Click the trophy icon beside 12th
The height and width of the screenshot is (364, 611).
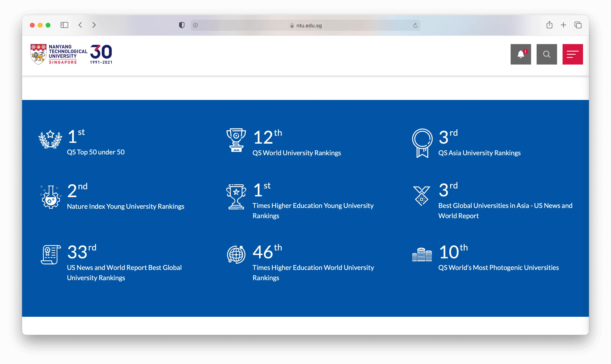coord(236,140)
